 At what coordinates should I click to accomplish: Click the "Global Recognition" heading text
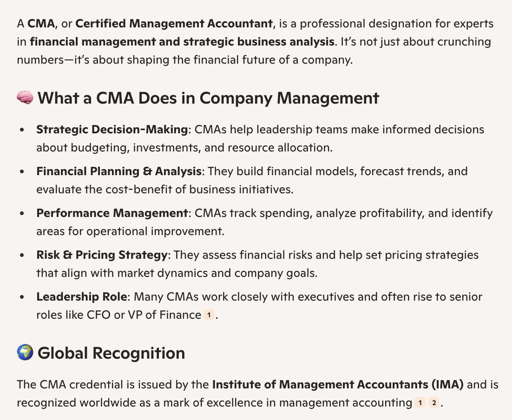tap(111, 353)
